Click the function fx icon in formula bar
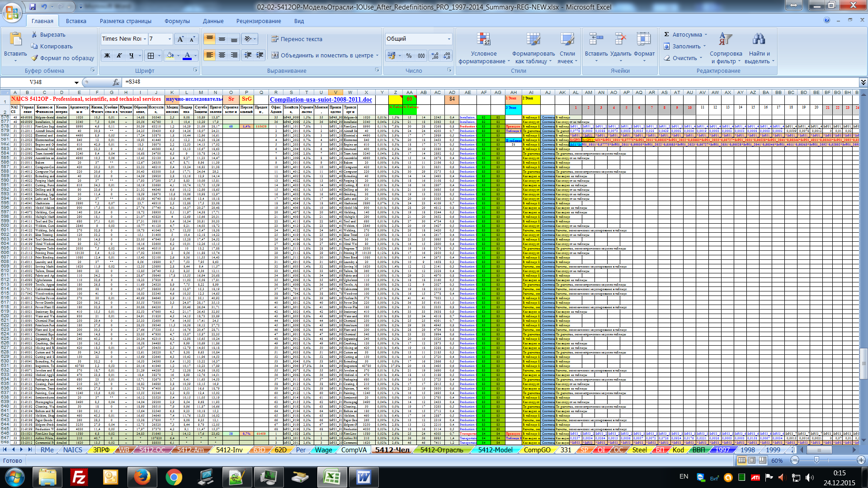 point(116,82)
